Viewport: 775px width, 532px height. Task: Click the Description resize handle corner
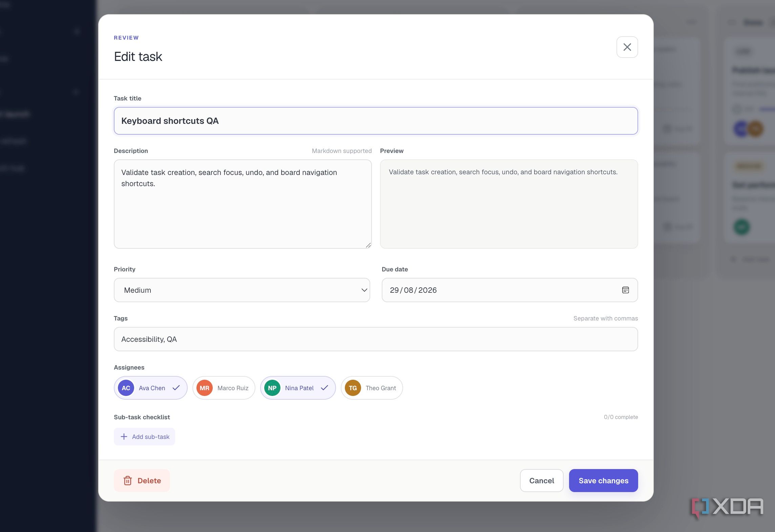368,245
